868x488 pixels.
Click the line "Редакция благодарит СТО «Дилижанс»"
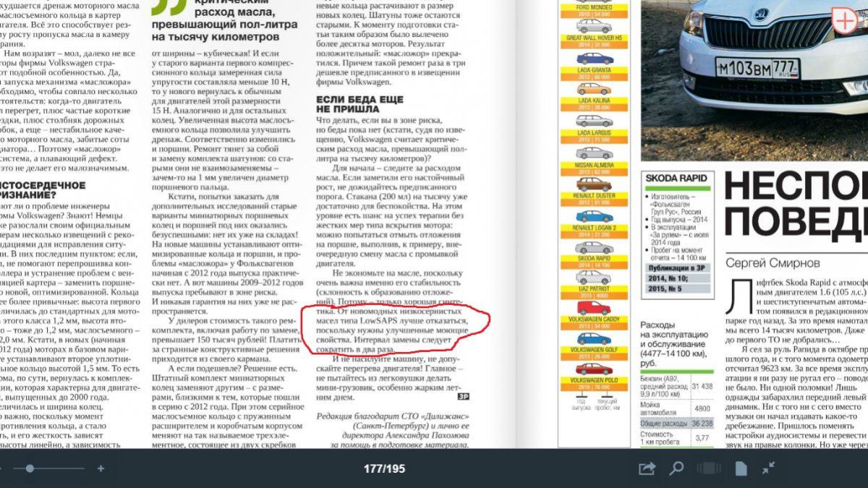pos(393,416)
